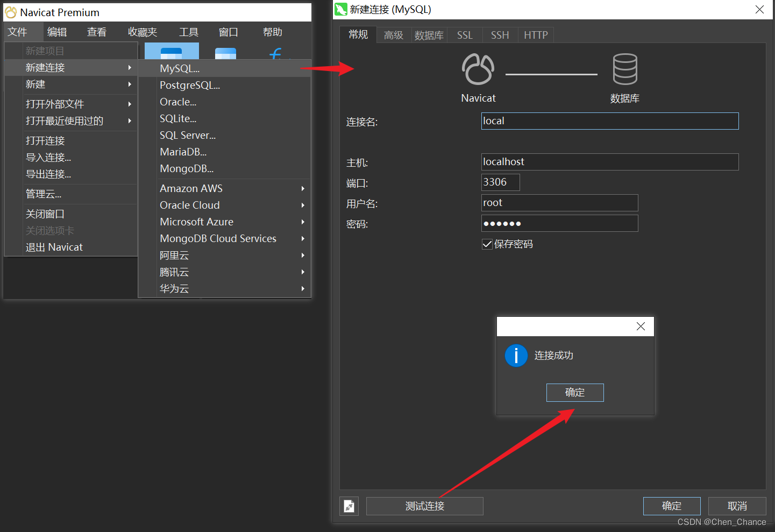Select 退出 Navicat menu entry
The image size is (775, 532).
click(x=71, y=247)
